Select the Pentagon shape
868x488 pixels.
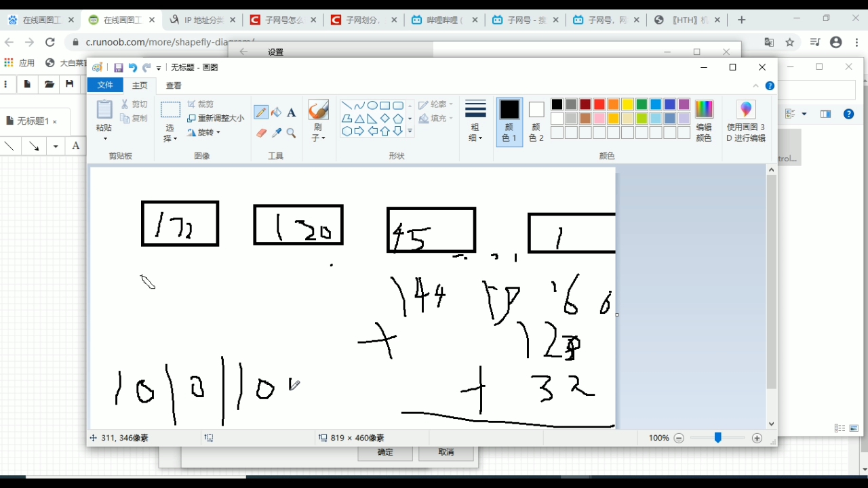[x=398, y=119]
